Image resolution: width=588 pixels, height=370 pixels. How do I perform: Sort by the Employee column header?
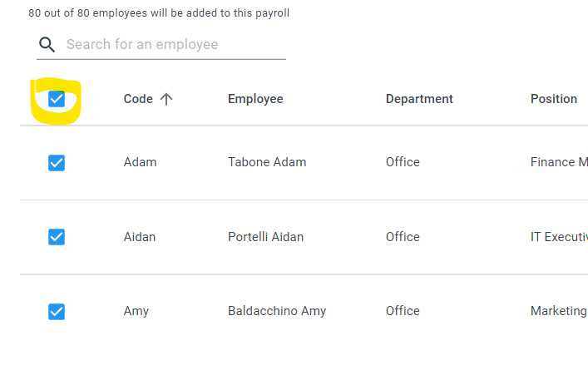click(x=255, y=99)
